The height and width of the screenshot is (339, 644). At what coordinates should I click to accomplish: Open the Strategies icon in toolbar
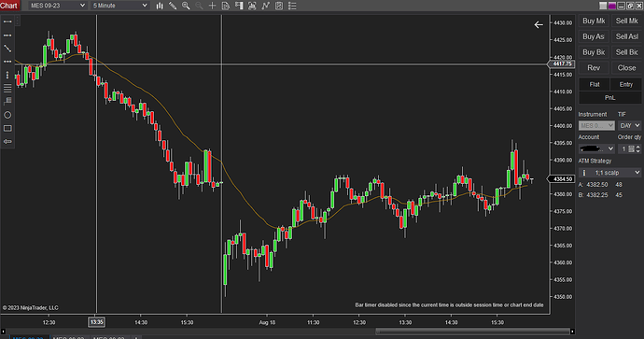click(x=279, y=6)
